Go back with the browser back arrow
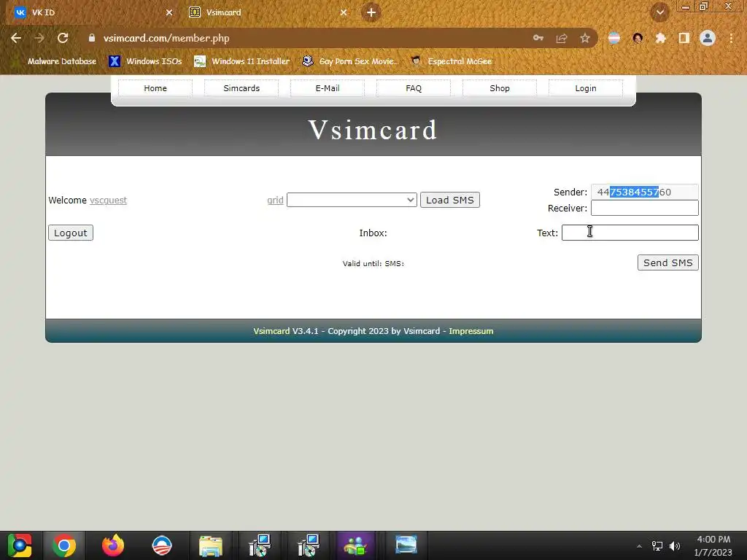 coord(16,38)
